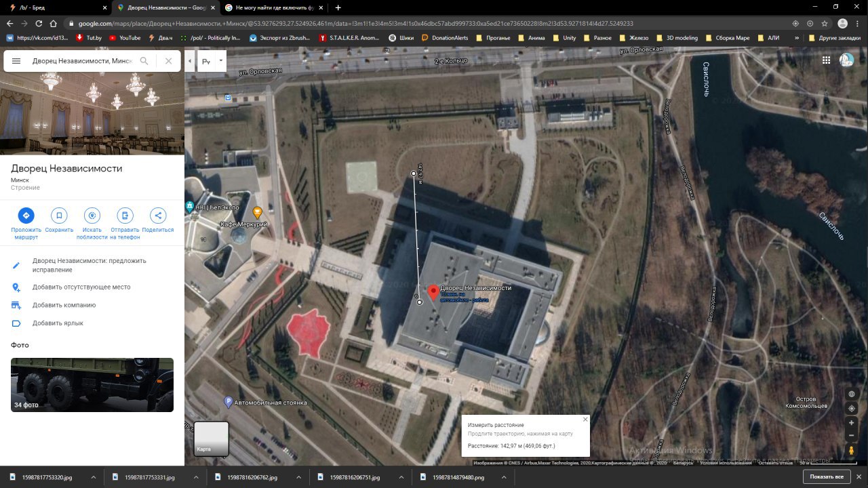The image size is (868, 488).
Task: Clear the search box with the X
Action: (168, 61)
